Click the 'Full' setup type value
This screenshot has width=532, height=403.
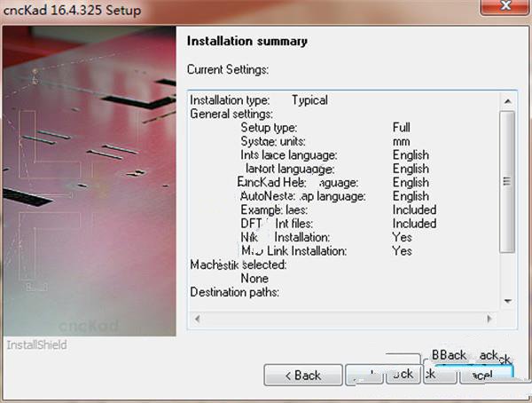[402, 128]
